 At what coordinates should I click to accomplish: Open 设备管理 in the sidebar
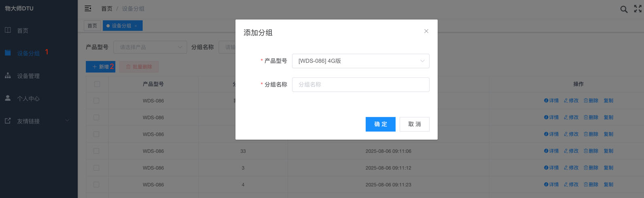28,76
